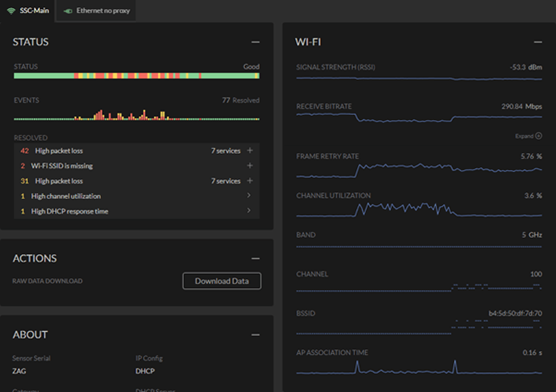The width and height of the screenshot is (556, 392).
Task: Collapse the STATUS panel
Action: click(255, 42)
